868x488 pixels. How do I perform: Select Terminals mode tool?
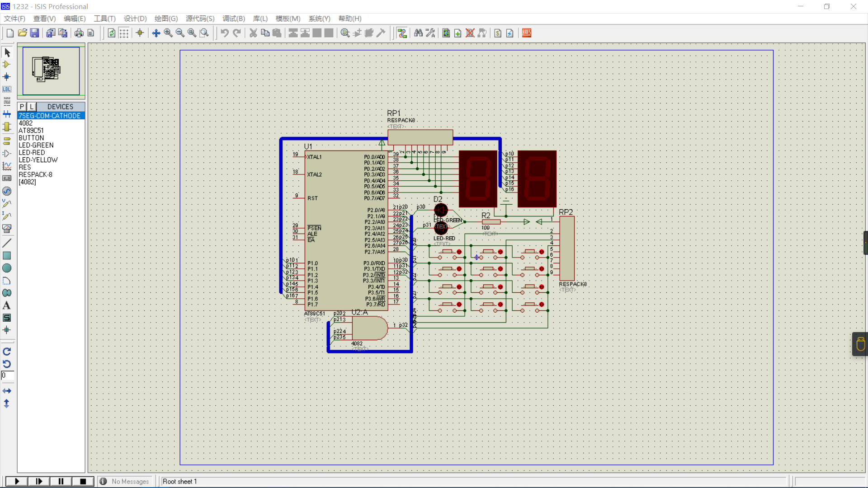click(7, 141)
